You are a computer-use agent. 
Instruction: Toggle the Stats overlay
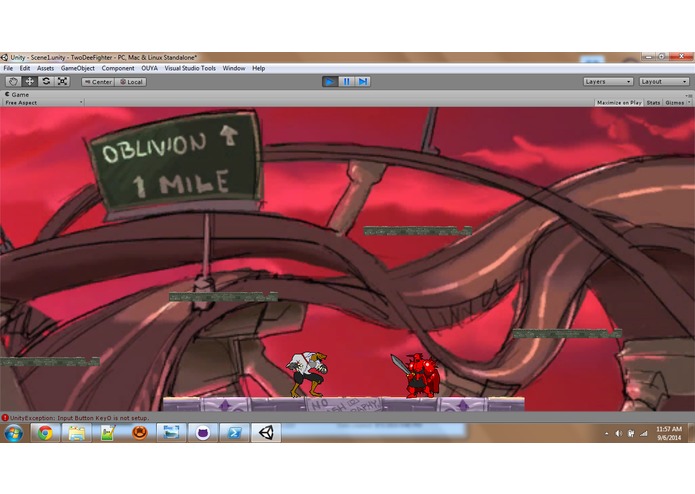click(x=653, y=103)
